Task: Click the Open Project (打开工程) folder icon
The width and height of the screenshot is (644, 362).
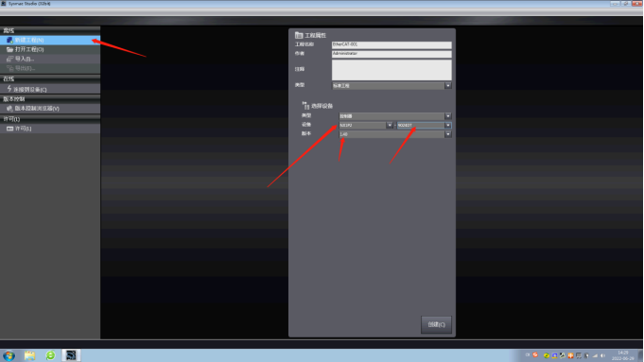Action: [x=9, y=49]
